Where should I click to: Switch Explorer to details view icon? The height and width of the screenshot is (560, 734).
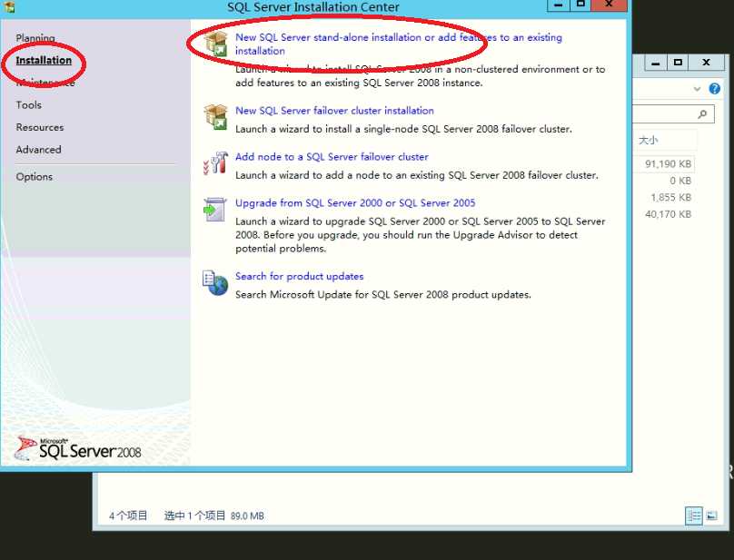coord(694,516)
